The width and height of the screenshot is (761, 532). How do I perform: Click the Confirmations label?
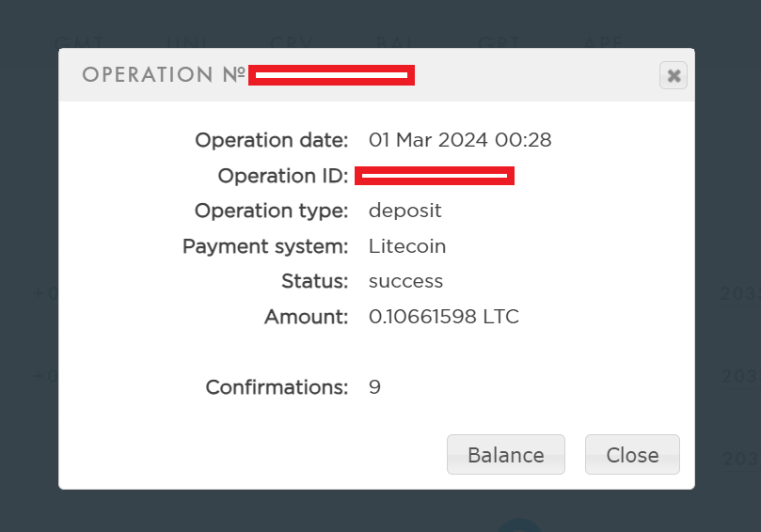click(277, 387)
